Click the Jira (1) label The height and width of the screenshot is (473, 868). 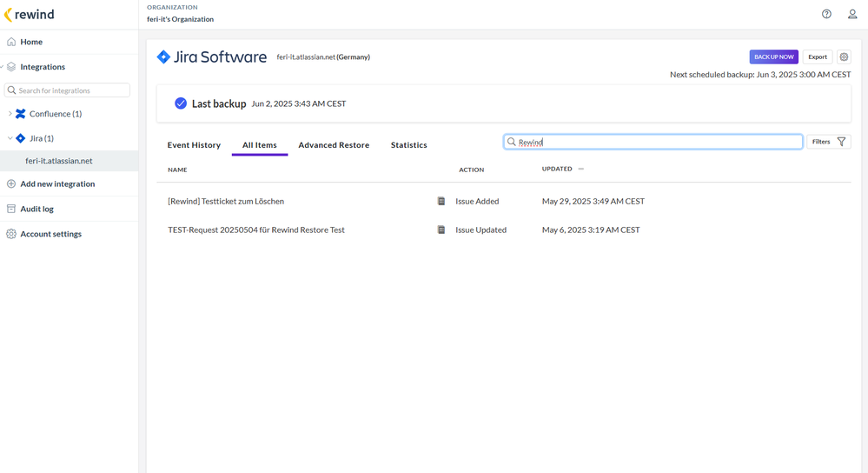tap(42, 138)
